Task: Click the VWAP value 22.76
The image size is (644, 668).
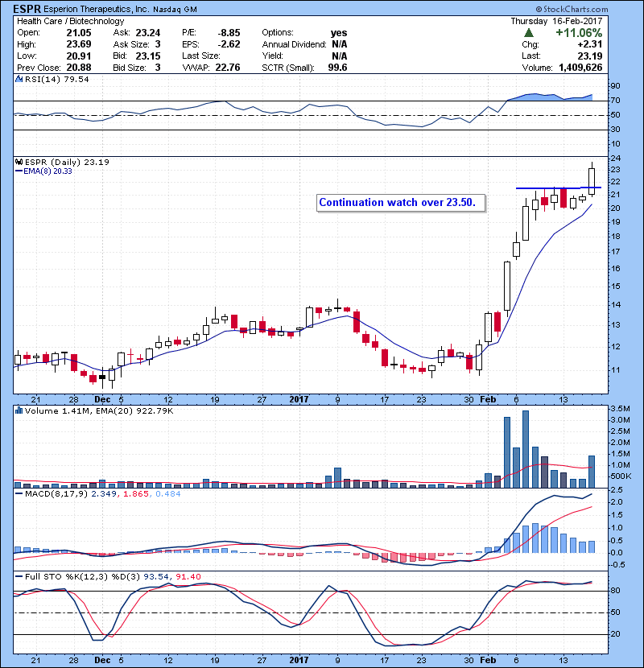Action: pyautogui.click(x=228, y=68)
